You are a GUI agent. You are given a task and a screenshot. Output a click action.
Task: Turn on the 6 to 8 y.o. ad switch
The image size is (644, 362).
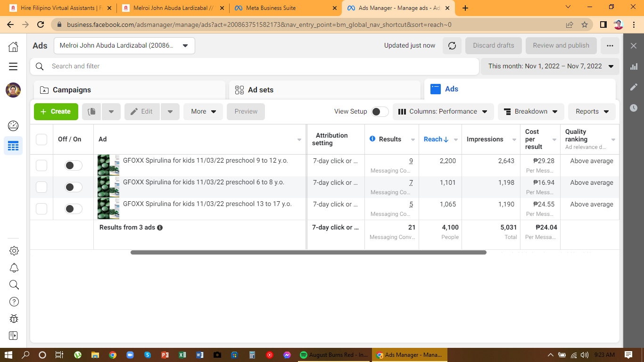click(x=74, y=187)
